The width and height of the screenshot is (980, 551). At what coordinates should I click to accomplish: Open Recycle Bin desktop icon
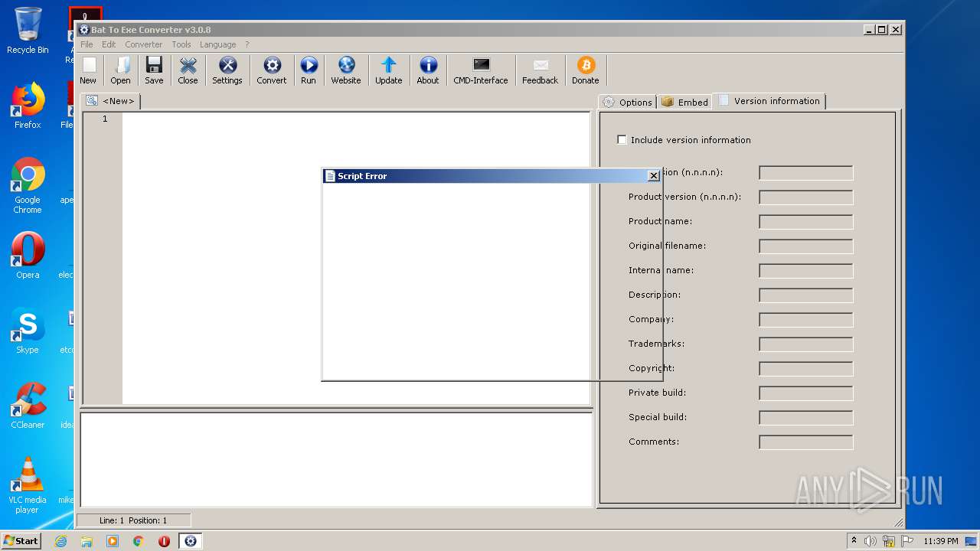pyautogui.click(x=28, y=31)
